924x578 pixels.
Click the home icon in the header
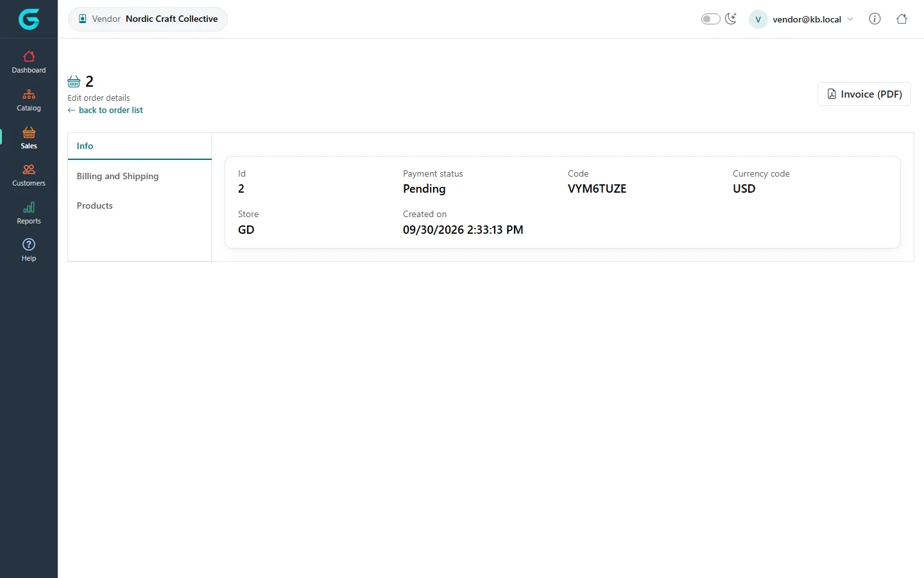pyautogui.click(x=902, y=19)
